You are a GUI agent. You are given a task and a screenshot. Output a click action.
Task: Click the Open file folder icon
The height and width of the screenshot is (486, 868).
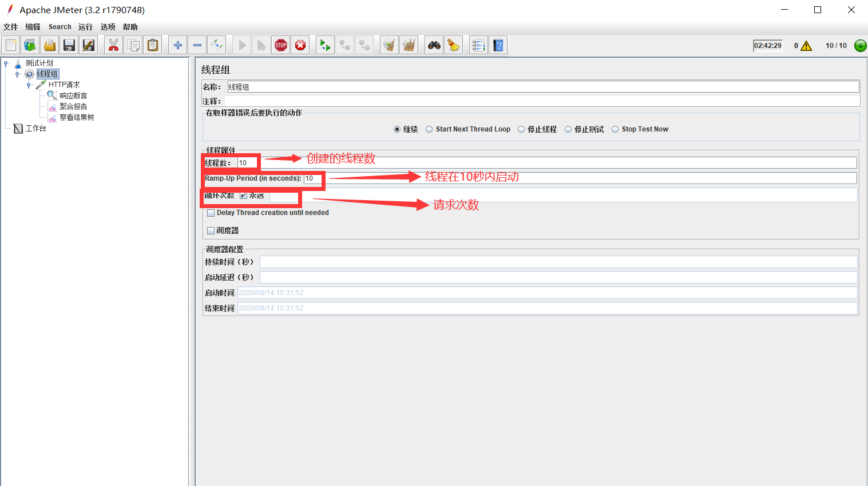click(50, 45)
